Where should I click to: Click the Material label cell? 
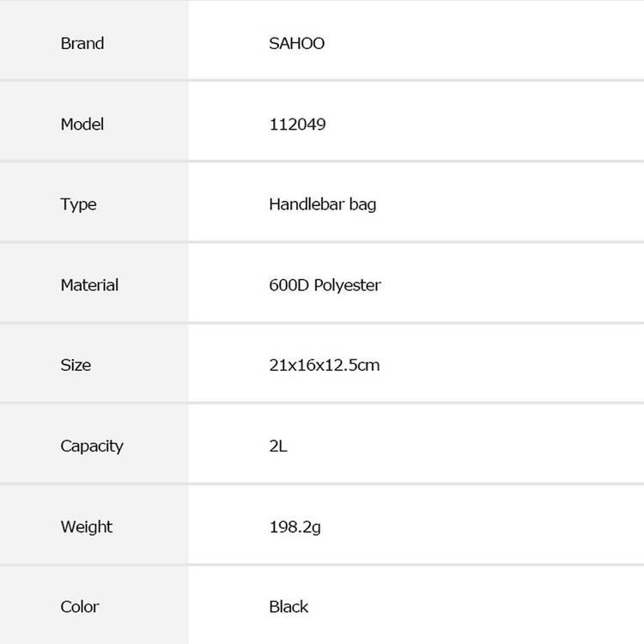(94, 283)
